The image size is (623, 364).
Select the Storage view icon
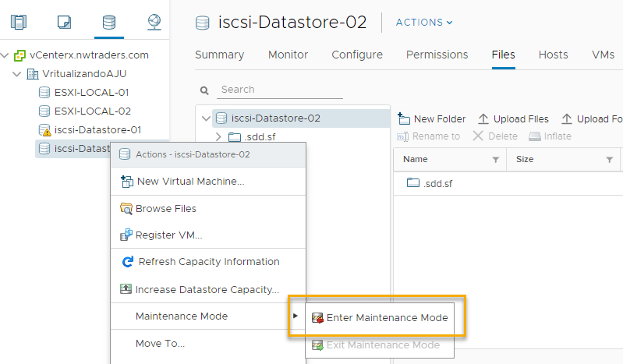(108, 21)
